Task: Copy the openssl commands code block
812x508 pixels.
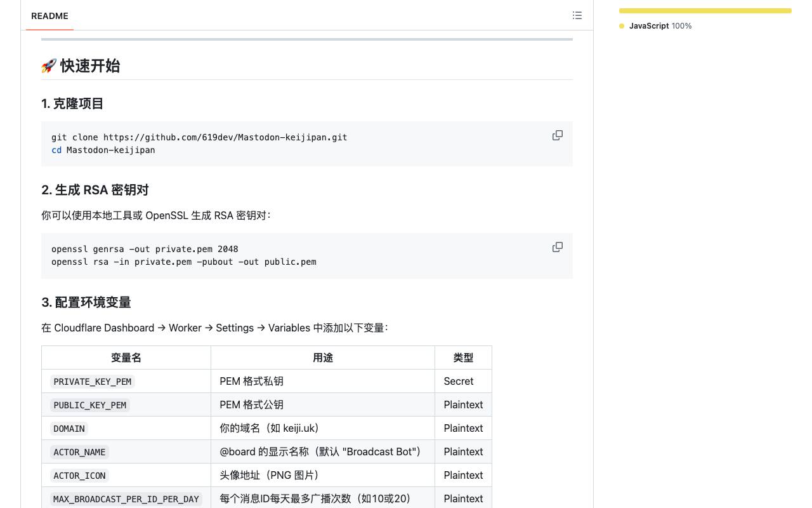Action: click(x=558, y=247)
